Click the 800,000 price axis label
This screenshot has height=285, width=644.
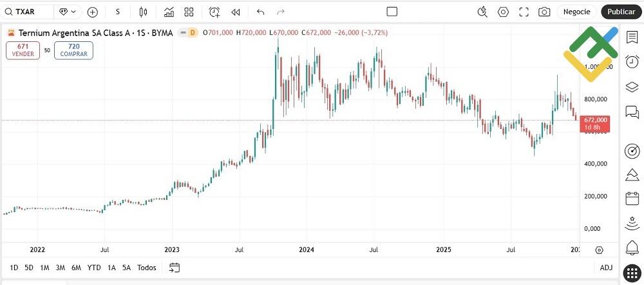[595, 99]
